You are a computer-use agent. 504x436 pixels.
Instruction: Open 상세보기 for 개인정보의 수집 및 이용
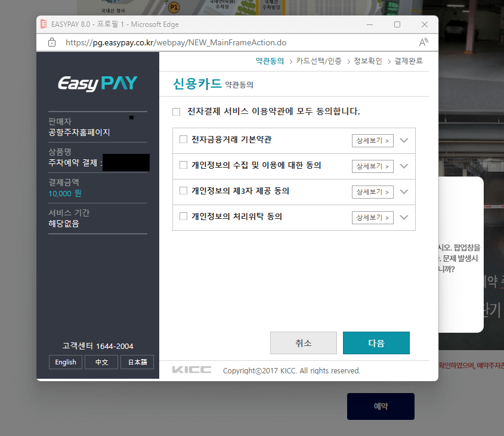pos(373,166)
